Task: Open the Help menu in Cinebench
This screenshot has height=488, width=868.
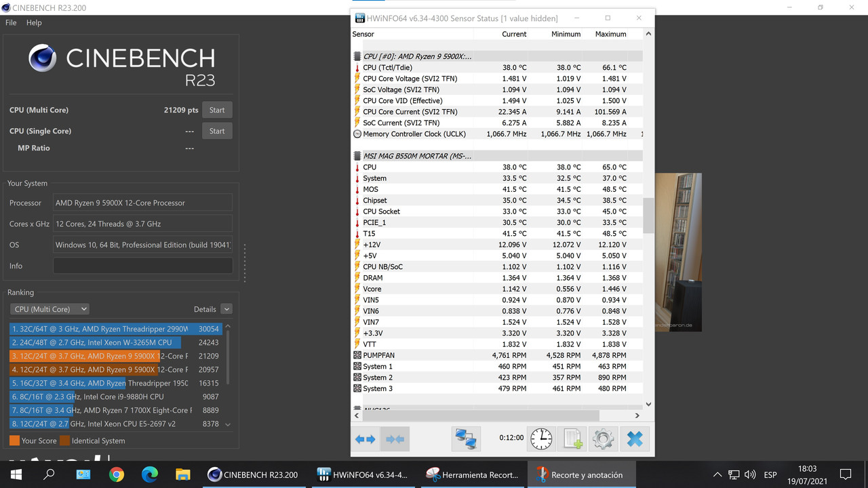Action: pos(34,22)
